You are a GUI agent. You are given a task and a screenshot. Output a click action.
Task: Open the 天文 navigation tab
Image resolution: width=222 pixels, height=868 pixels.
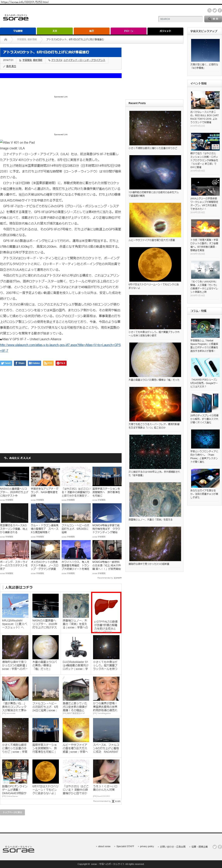pos(55,31)
